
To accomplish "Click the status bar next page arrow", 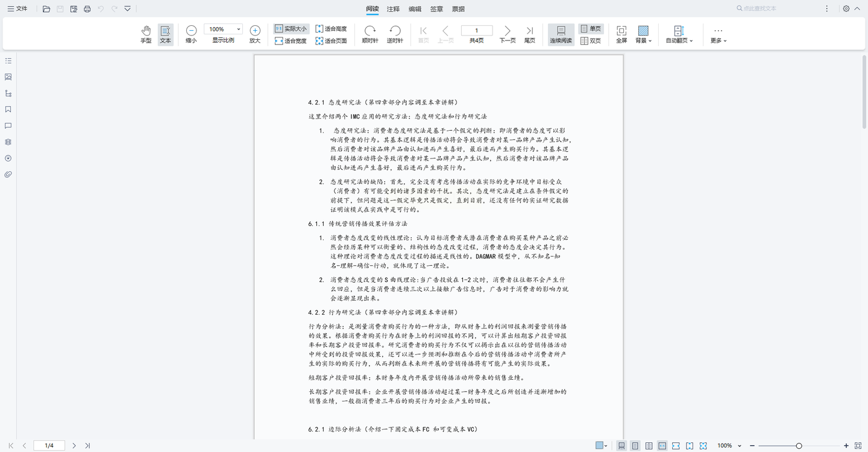I will click(x=74, y=446).
